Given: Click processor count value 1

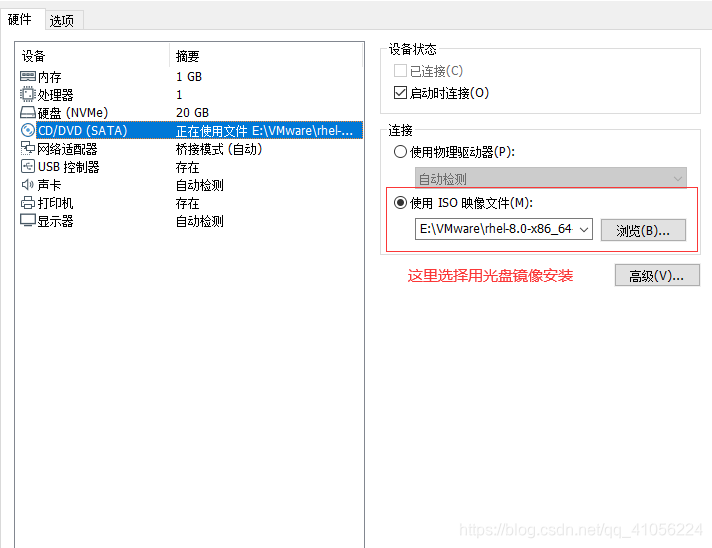Looking at the screenshot, I should click(x=179, y=94).
